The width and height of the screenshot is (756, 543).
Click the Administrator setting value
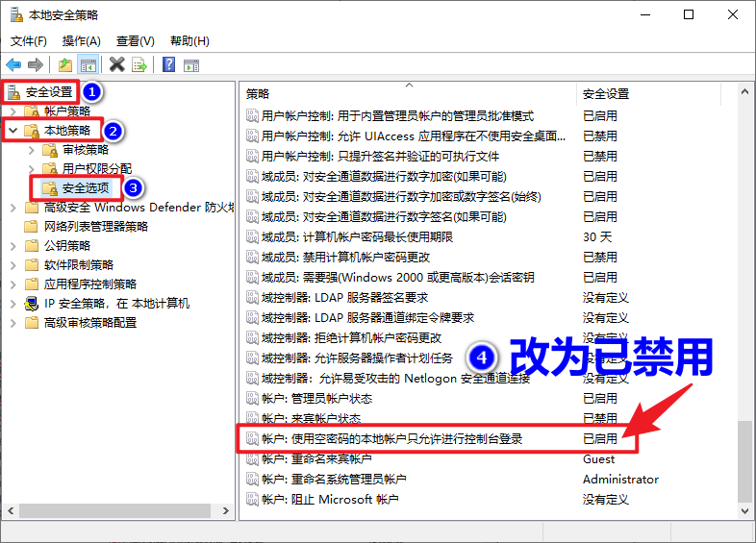tap(620, 480)
